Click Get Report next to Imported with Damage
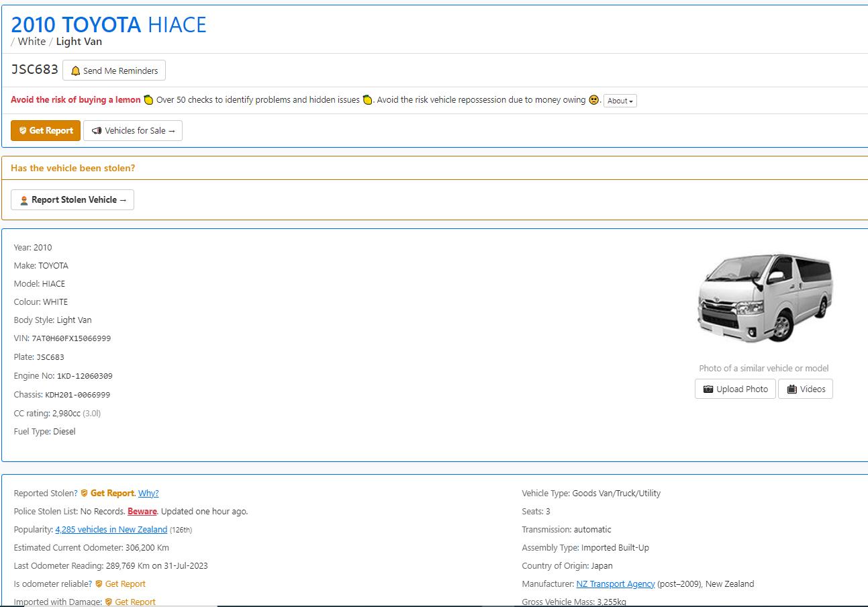This screenshot has height=607, width=868. pyautogui.click(x=134, y=602)
